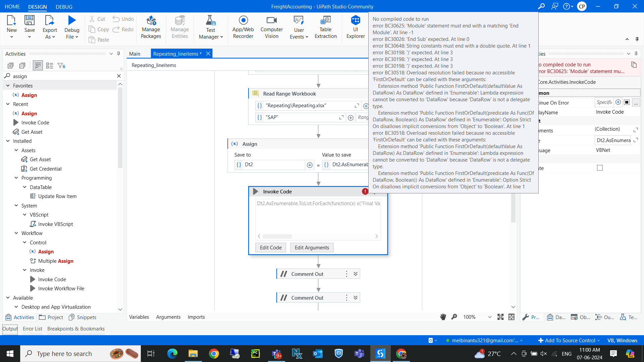Click the Invoke Code error indicator
The image size is (644, 362).
click(365, 191)
